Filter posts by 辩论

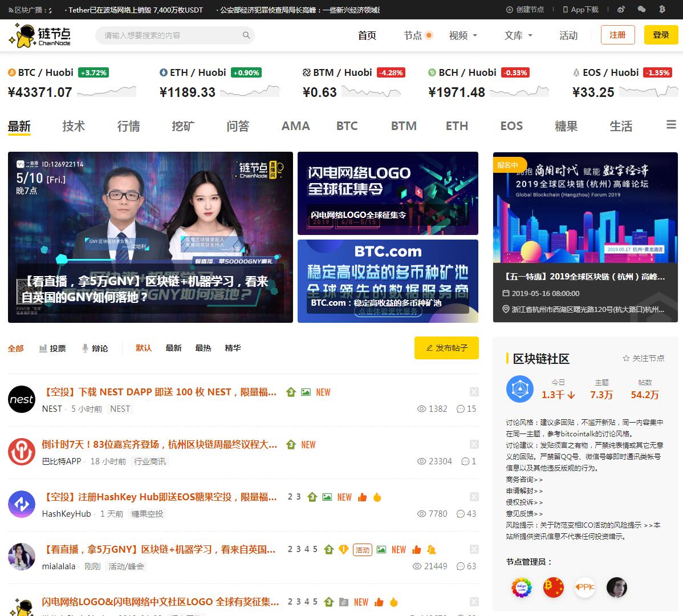pyautogui.click(x=95, y=348)
